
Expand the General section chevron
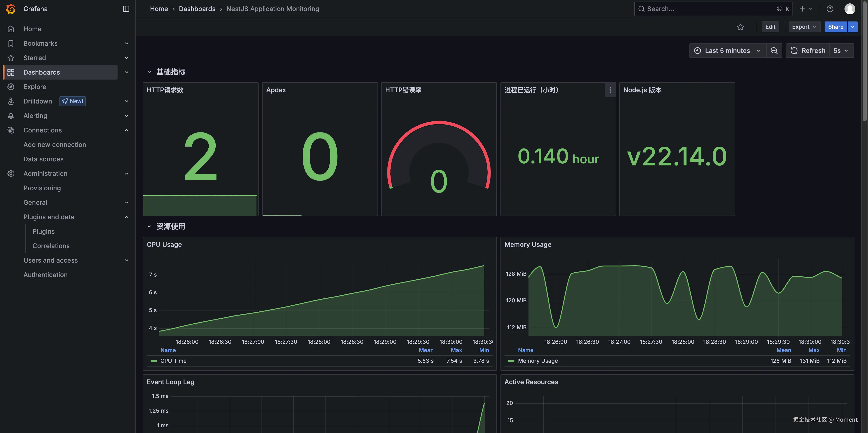point(126,202)
